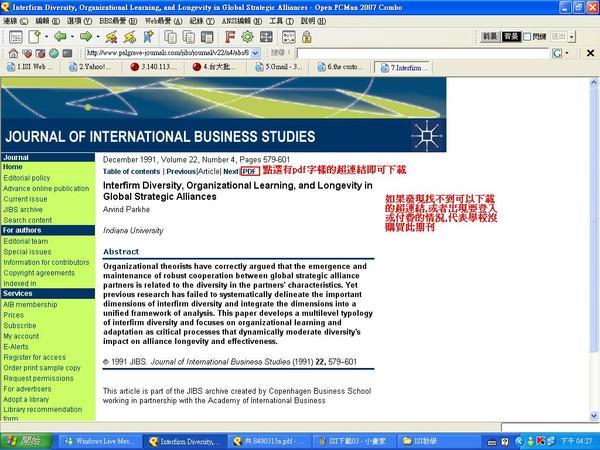The image size is (600, 450).
Task: Click the scroll down arrow of page
Action: [x=593, y=416]
